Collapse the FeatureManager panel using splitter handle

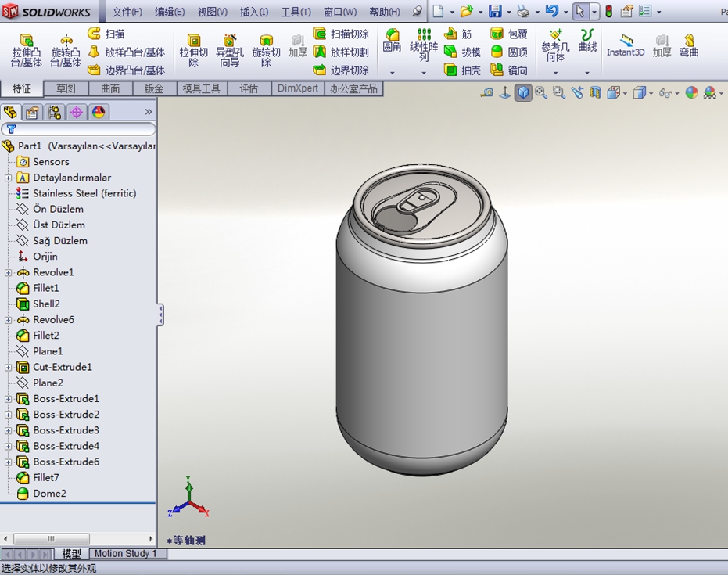coord(160,314)
